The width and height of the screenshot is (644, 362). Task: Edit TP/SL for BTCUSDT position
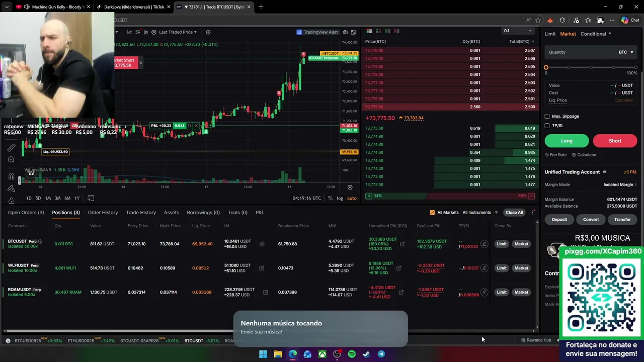pyautogui.click(x=484, y=244)
